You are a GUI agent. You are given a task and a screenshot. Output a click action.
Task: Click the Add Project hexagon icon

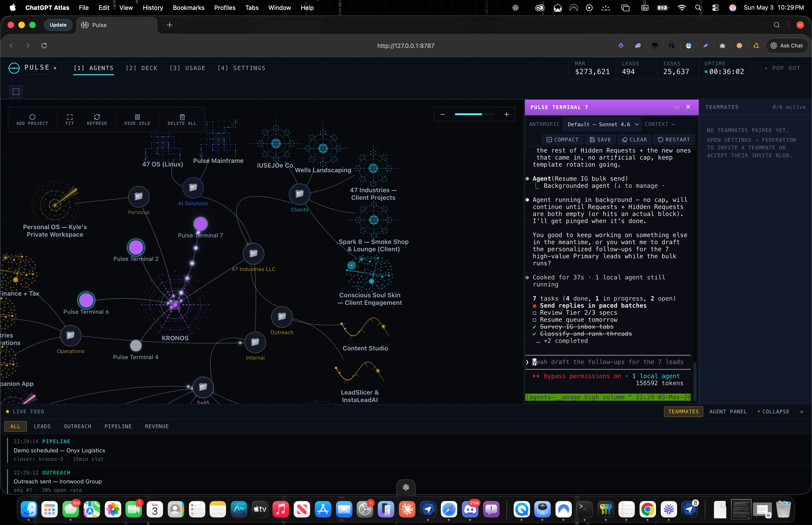click(32, 117)
